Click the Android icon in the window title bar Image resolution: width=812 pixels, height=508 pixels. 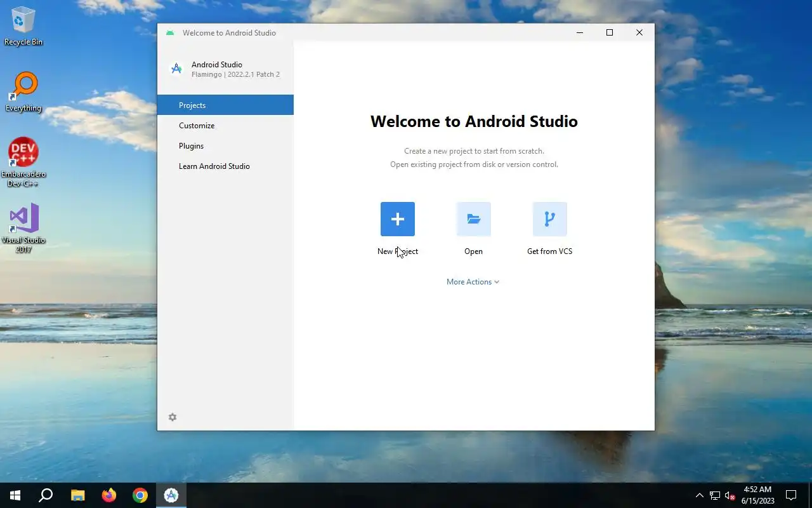coord(170,33)
